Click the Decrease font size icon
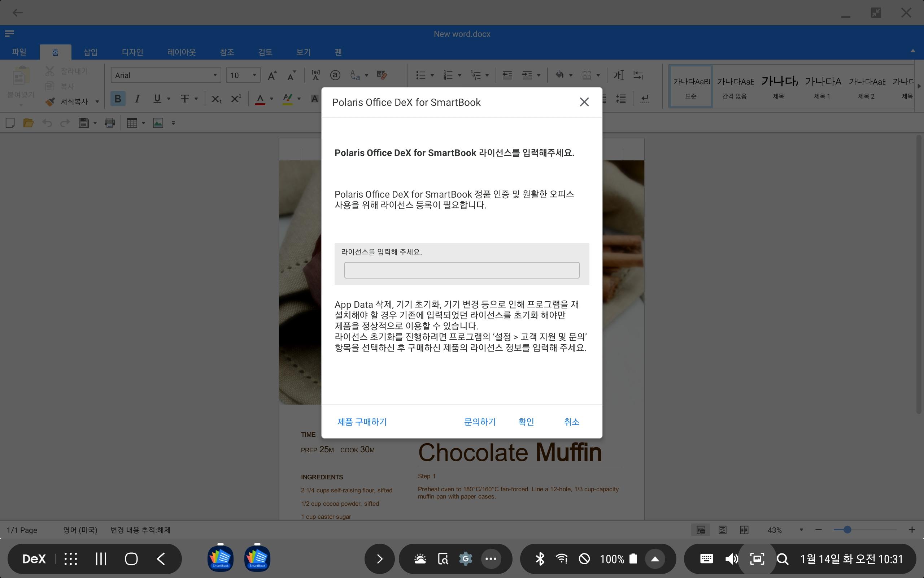This screenshot has width=924, height=578. click(x=291, y=75)
